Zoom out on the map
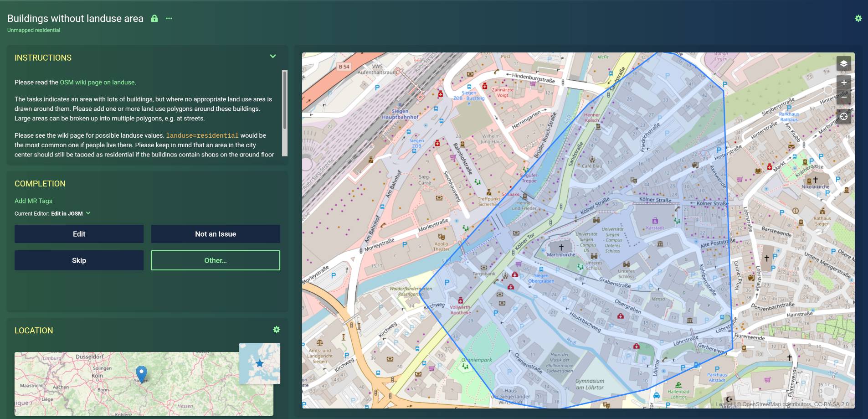This screenshot has width=868, height=419. pos(844,97)
